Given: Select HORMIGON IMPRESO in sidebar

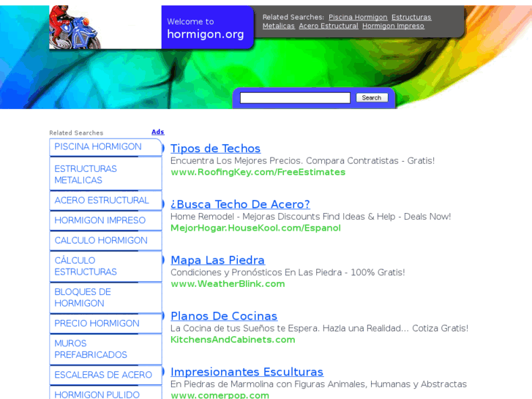Looking at the screenshot, I should pos(105,220).
